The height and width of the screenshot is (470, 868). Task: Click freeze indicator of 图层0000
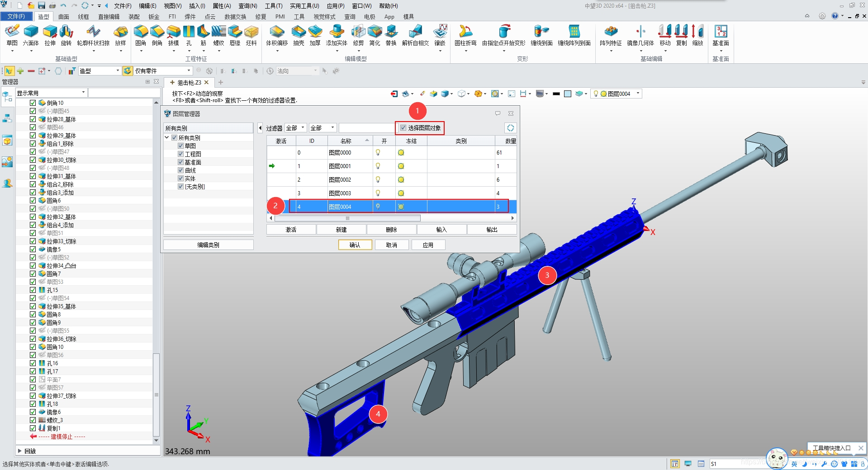pos(401,152)
